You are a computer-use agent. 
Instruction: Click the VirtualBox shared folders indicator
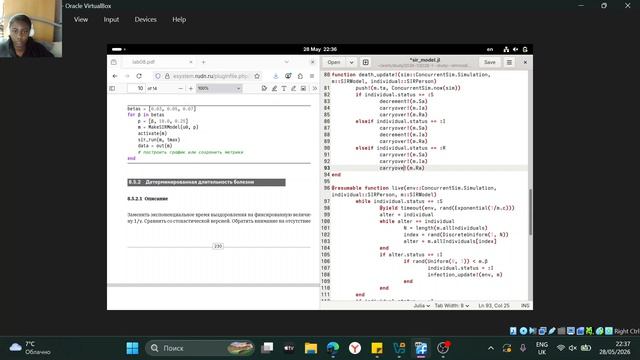[561, 331]
